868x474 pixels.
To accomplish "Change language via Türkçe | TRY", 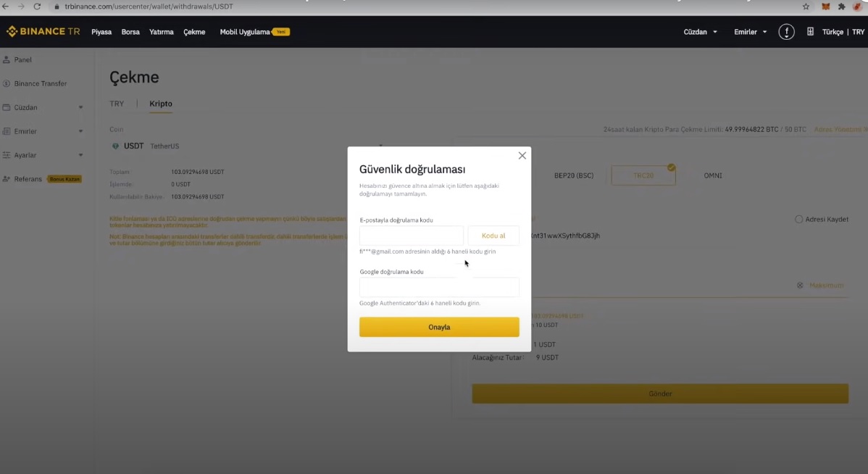I will 843,32.
